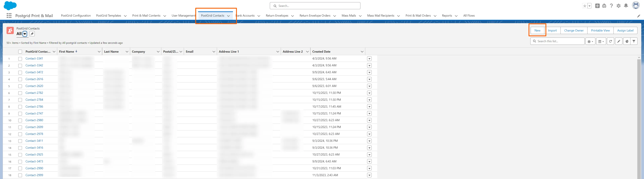
Task: Open Global Actions plus icon
Action: [x=597, y=6]
